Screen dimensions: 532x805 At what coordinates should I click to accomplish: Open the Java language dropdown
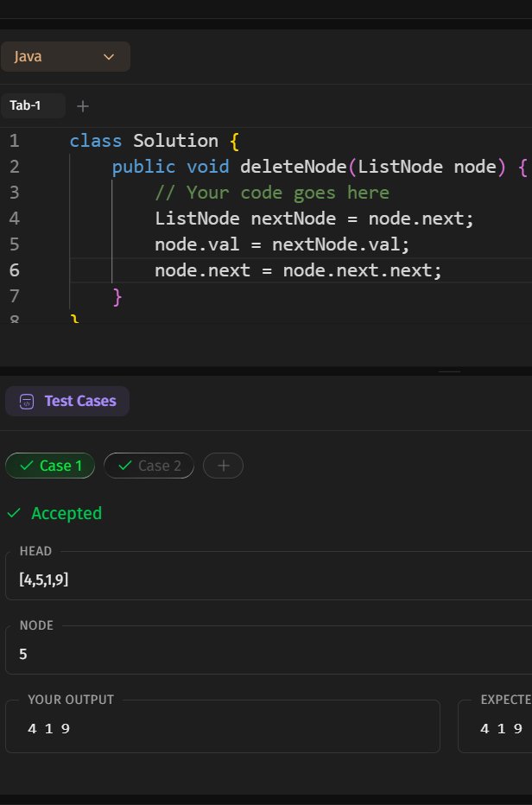pos(66,56)
